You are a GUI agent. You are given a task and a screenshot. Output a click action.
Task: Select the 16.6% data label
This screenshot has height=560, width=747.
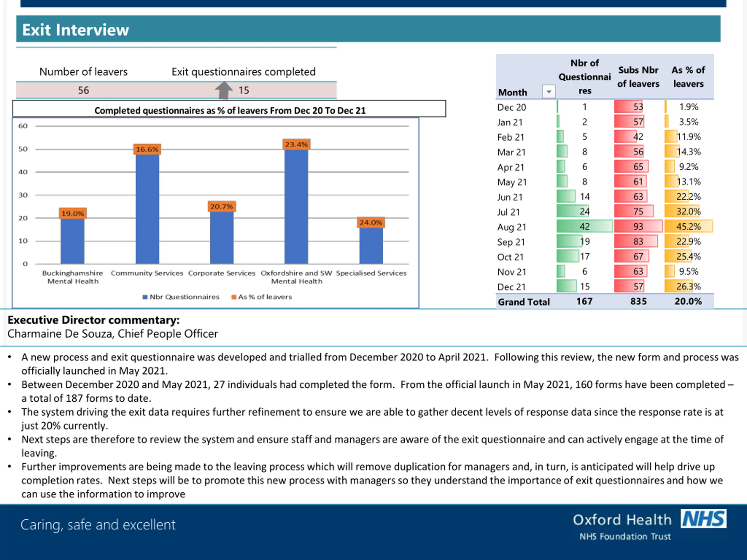(x=147, y=149)
